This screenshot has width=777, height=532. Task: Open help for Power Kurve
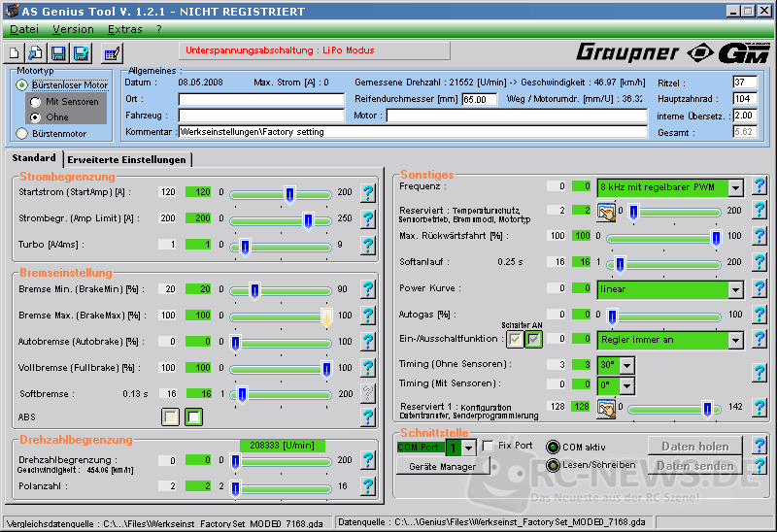pos(760,288)
